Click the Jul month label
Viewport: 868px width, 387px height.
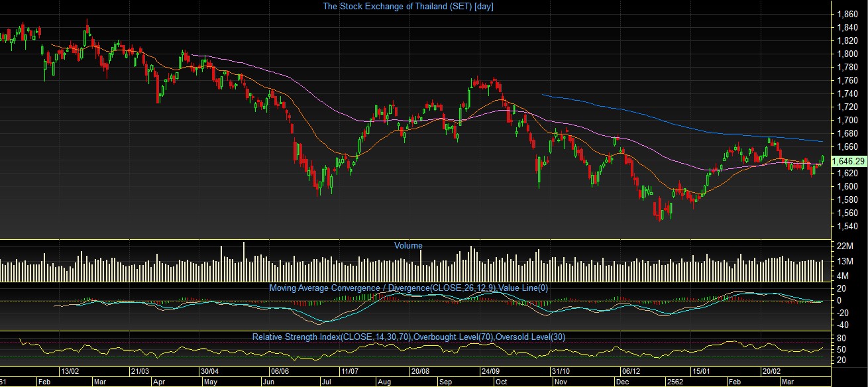(x=326, y=382)
